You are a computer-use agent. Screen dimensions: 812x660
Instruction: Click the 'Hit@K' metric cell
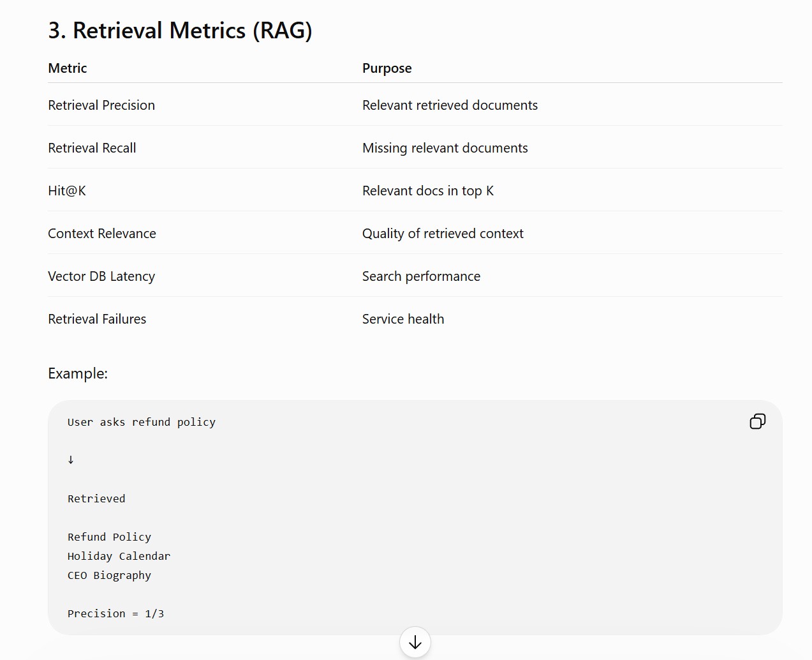click(x=67, y=191)
